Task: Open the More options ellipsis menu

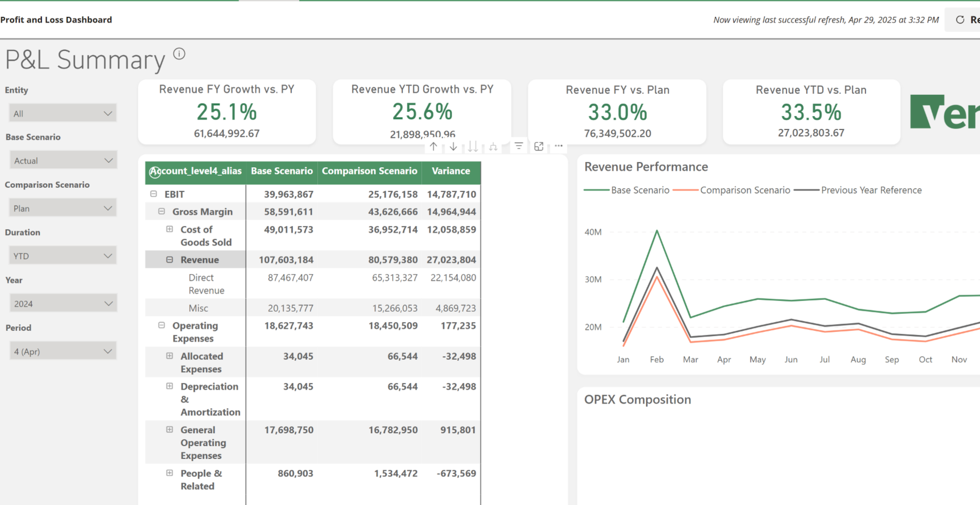Action: pos(559,145)
